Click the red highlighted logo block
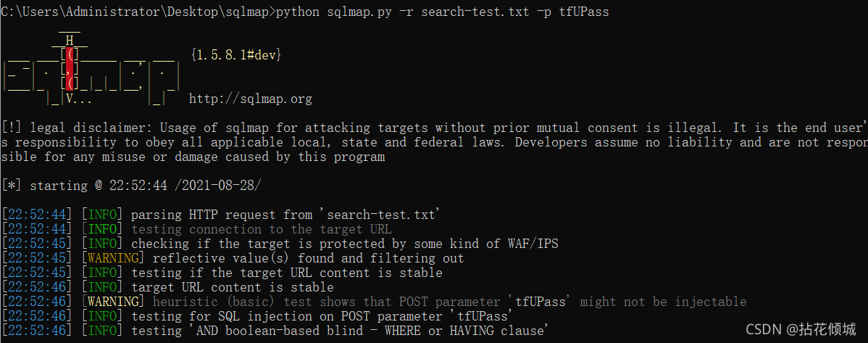Screen dimensions: 868x343 tap(70, 70)
